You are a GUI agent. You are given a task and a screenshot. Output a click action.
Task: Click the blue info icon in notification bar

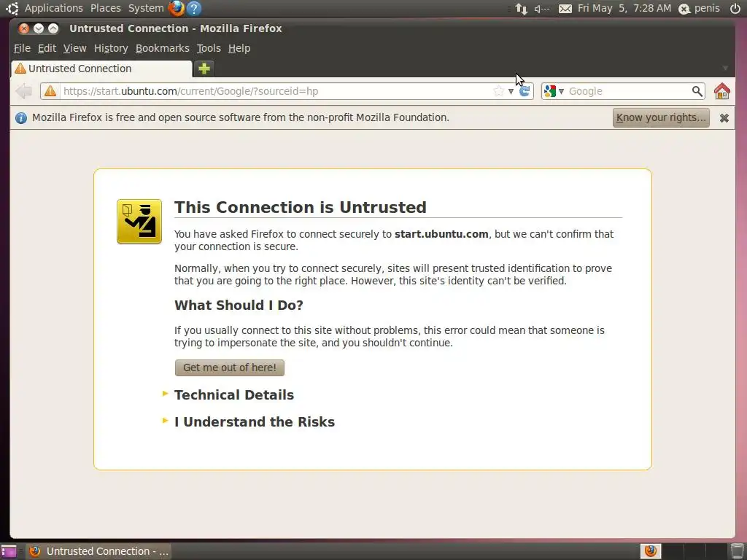21,117
